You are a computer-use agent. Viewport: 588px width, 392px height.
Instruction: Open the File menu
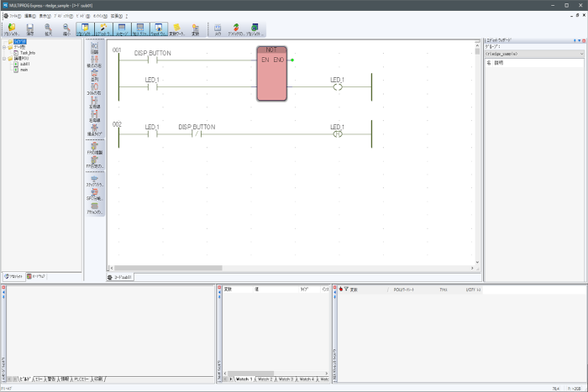[x=15, y=15]
